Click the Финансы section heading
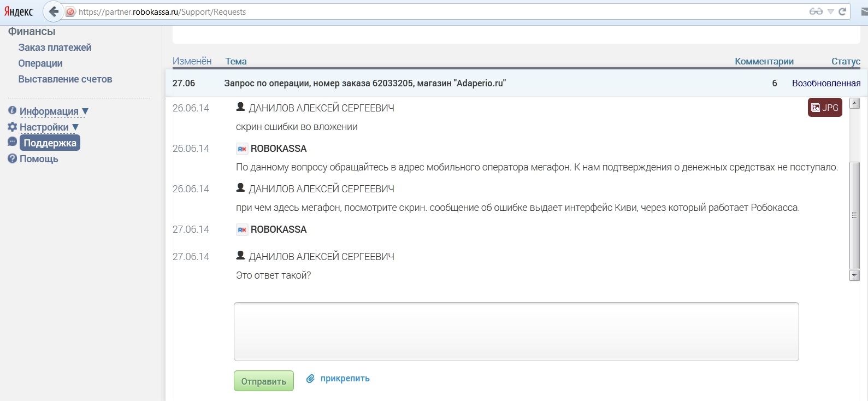The image size is (868, 401). point(32,32)
